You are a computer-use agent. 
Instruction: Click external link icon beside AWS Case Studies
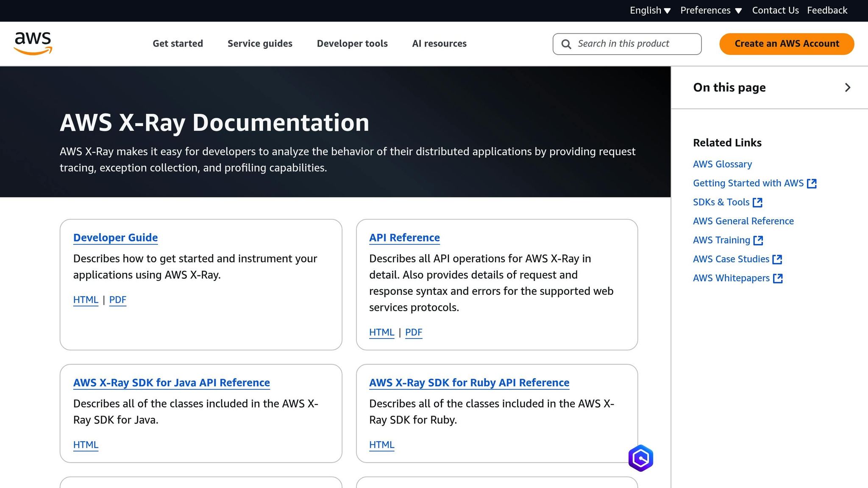tap(777, 259)
